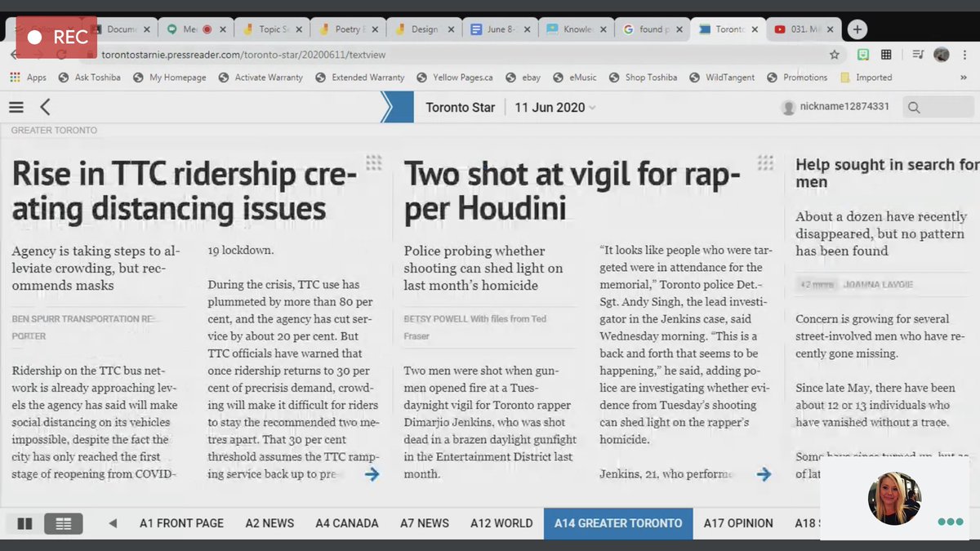The width and height of the screenshot is (980, 551).
Task: Continue reading the TTC ridership article arrow
Action: point(372,473)
